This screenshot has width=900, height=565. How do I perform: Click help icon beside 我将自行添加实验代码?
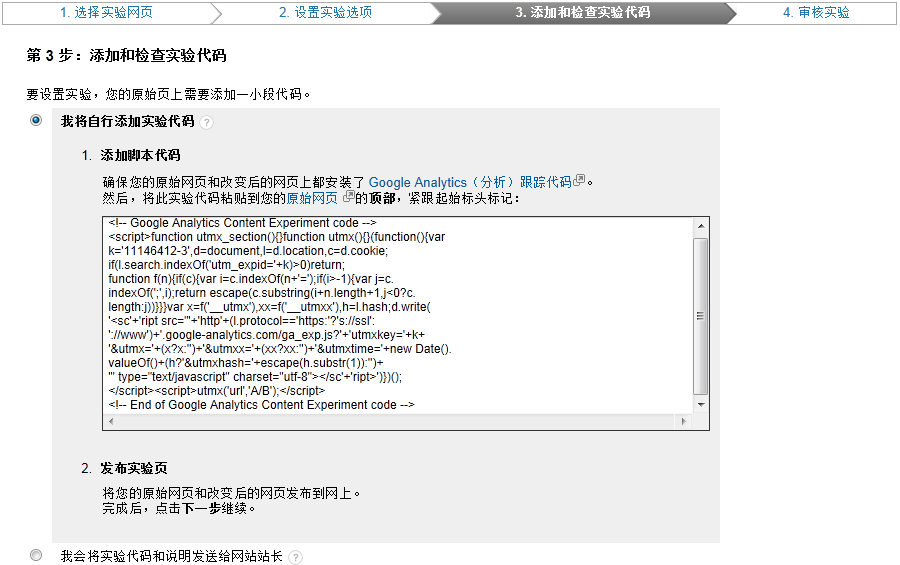click(206, 122)
